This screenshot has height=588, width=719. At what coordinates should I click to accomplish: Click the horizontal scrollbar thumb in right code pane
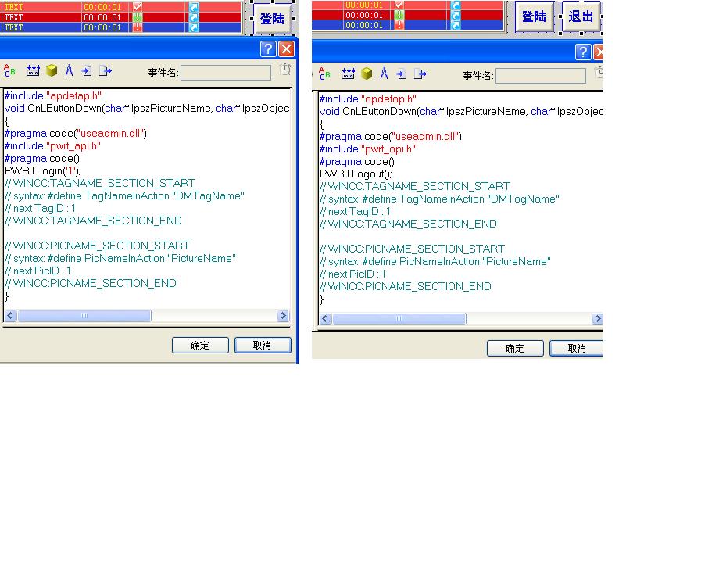[399, 319]
